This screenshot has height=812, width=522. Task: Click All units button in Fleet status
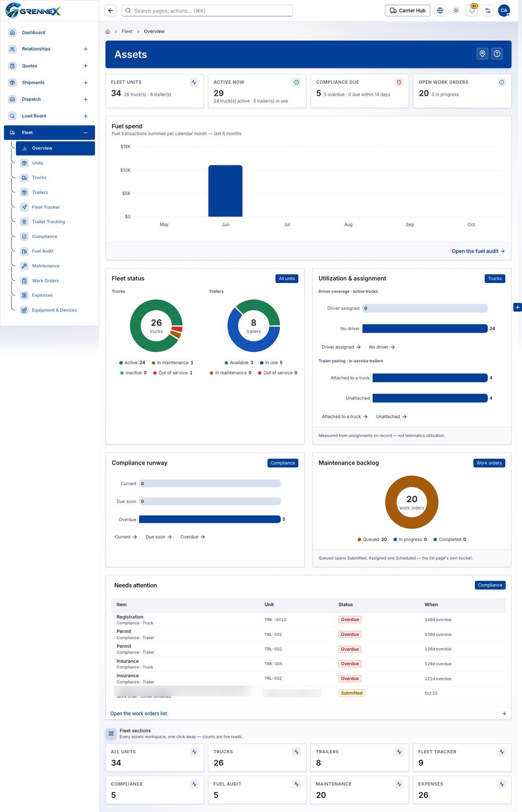point(287,278)
